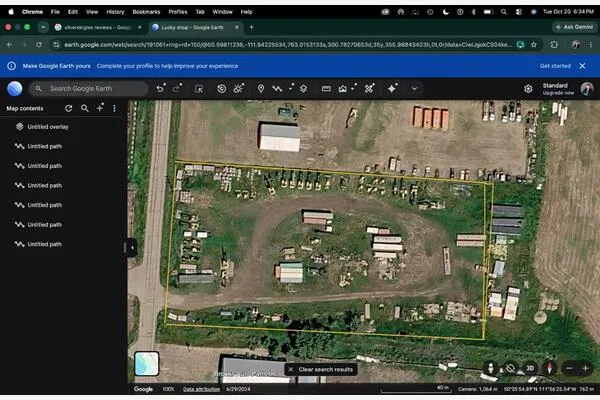Click the satellite design tool icon

(369, 89)
